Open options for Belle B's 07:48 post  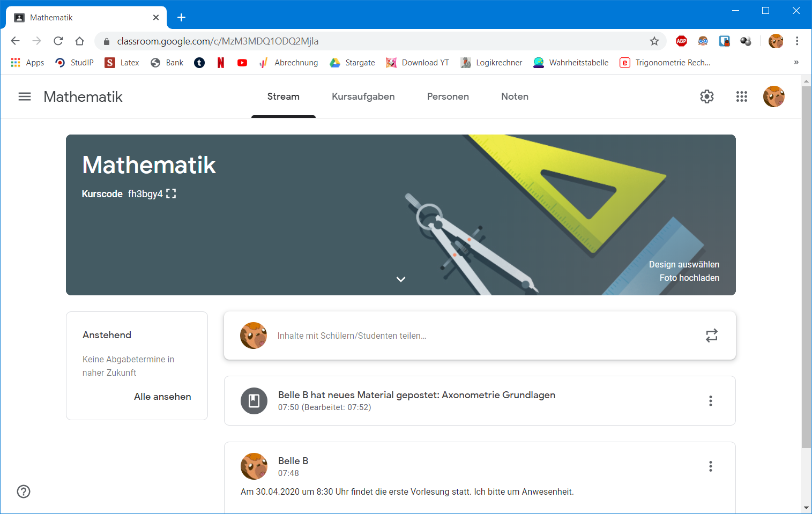coord(711,466)
